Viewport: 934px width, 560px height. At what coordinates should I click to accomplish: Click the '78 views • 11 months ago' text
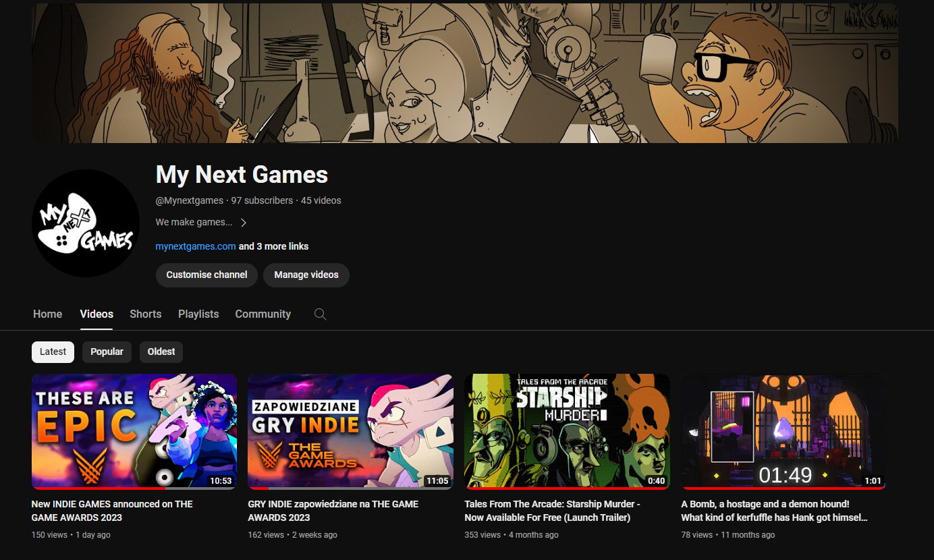point(728,535)
